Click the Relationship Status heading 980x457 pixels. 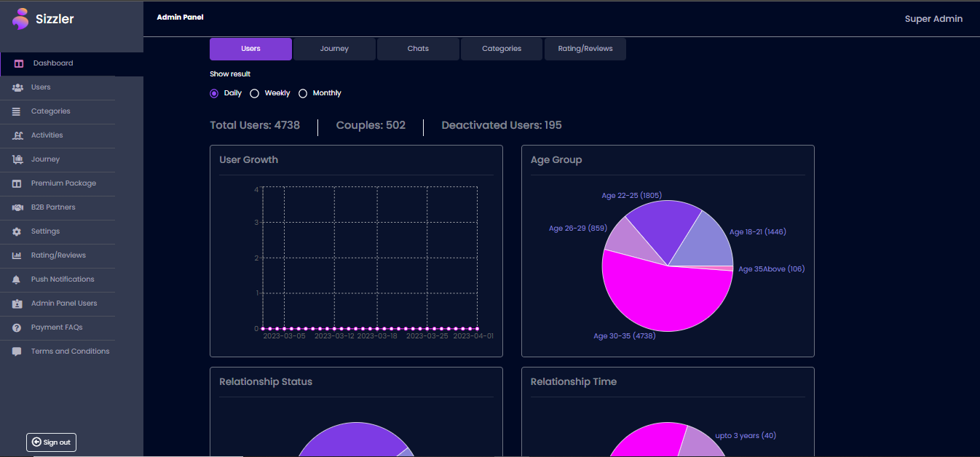(x=266, y=382)
